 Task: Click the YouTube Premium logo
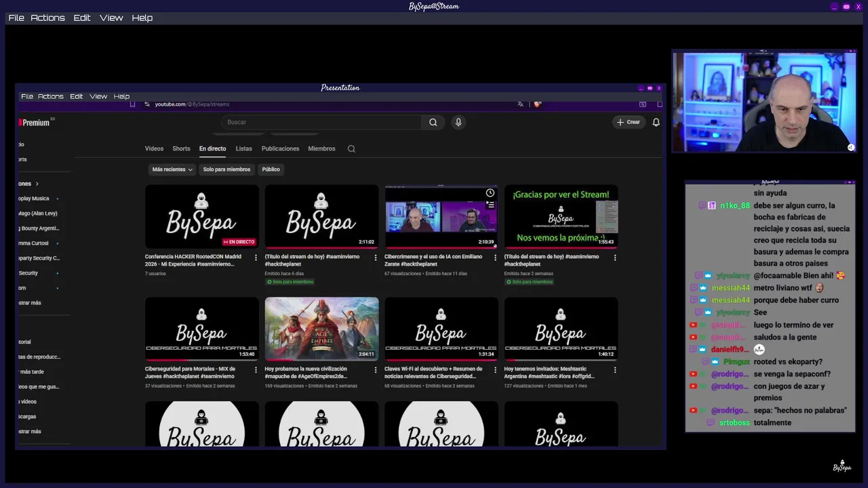(x=35, y=123)
